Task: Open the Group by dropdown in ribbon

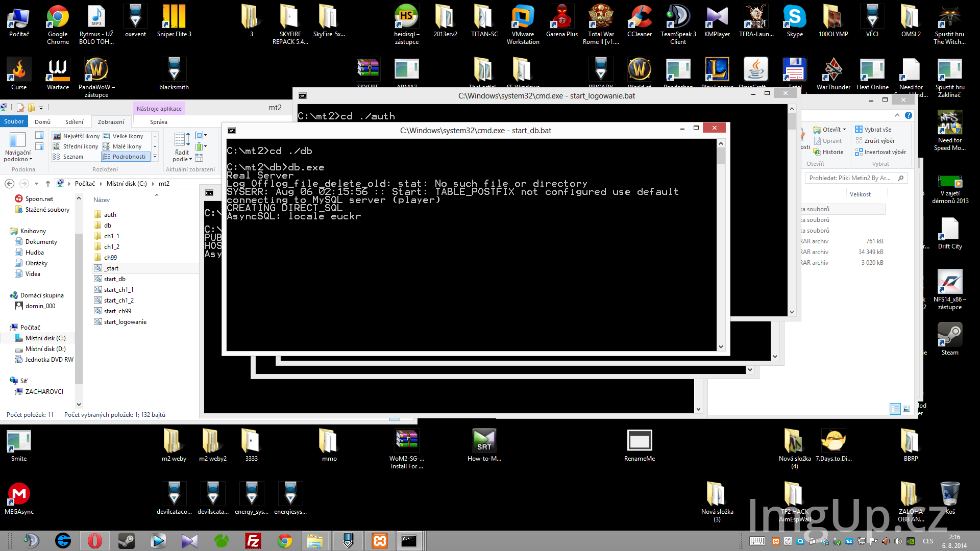Action: pos(201,136)
